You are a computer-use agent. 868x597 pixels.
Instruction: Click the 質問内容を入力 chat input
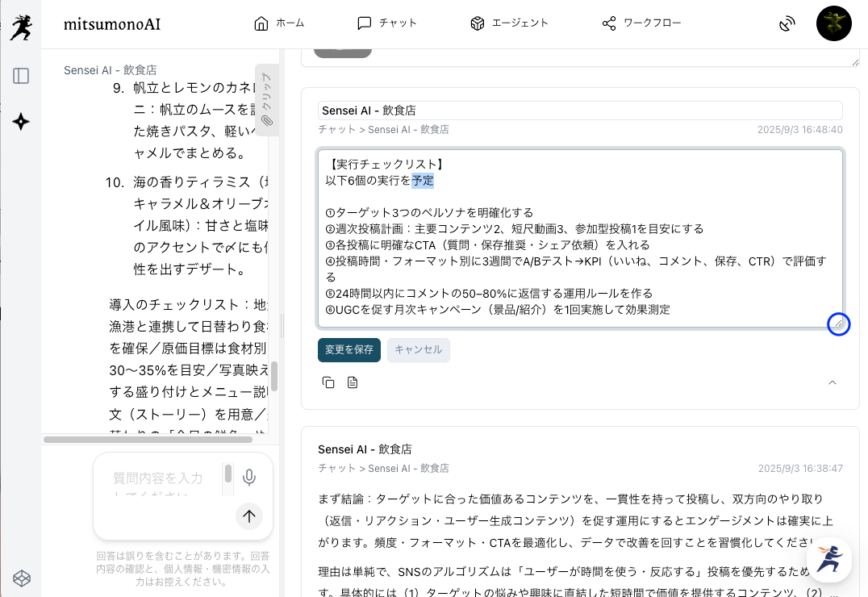coord(158,478)
